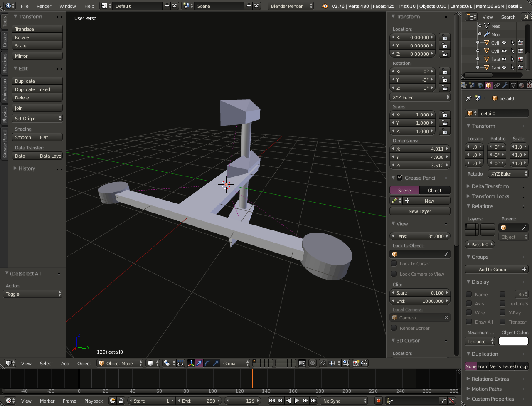Open the Textured maximum draw type dropdown

click(480, 341)
